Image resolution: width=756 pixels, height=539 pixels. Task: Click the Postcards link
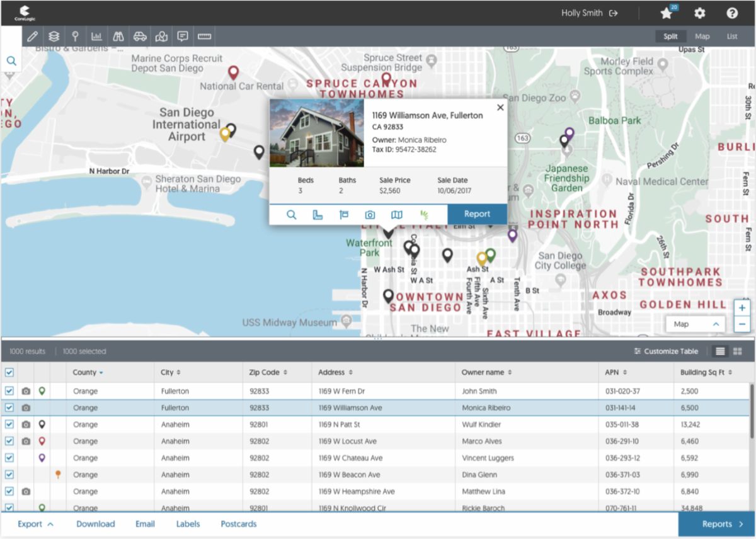[x=238, y=524]
